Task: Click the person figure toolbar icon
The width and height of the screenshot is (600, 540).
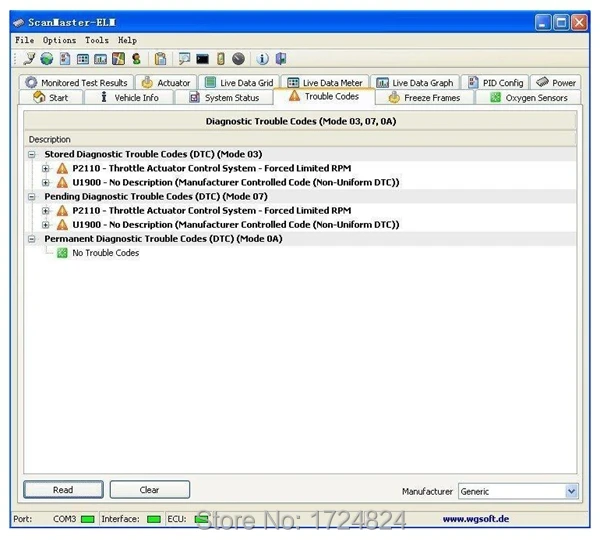Action: click(136, 59)
